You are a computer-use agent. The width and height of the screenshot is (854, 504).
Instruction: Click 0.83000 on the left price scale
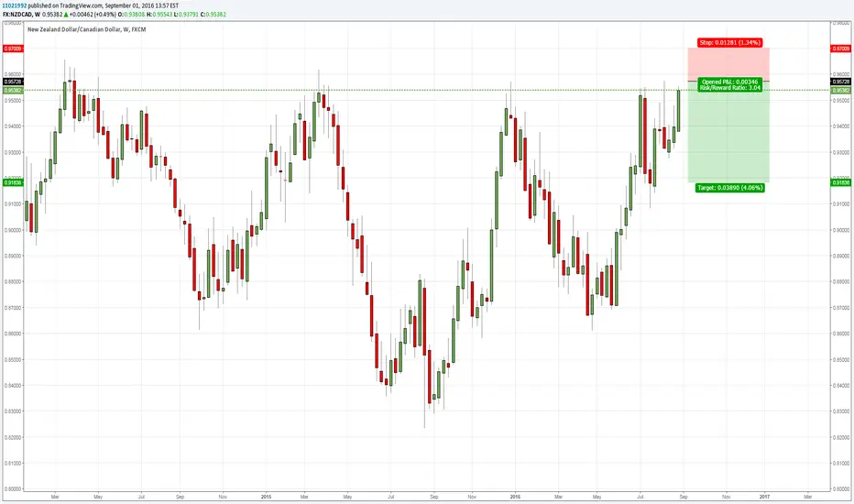point(13,411)
